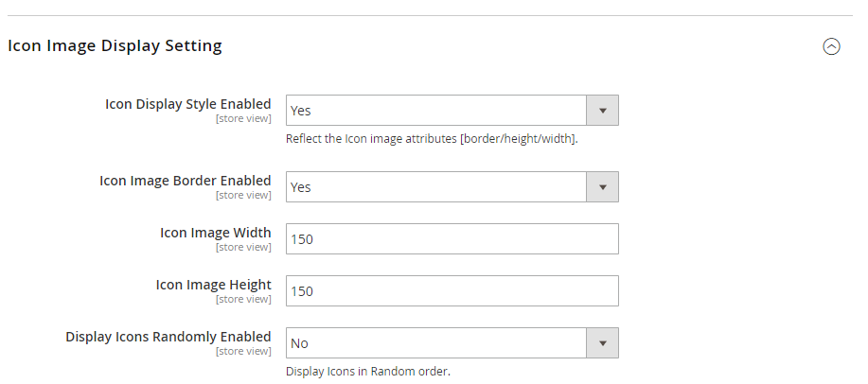Click store view scope under Icon Image Height
Screen dimensions: 868x384
click(x=243, y=300)
